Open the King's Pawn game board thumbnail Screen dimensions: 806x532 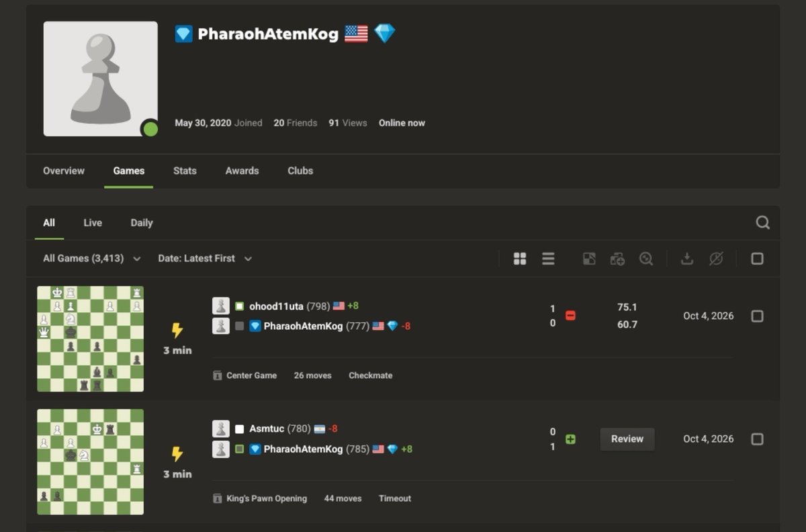click(90, 462)
